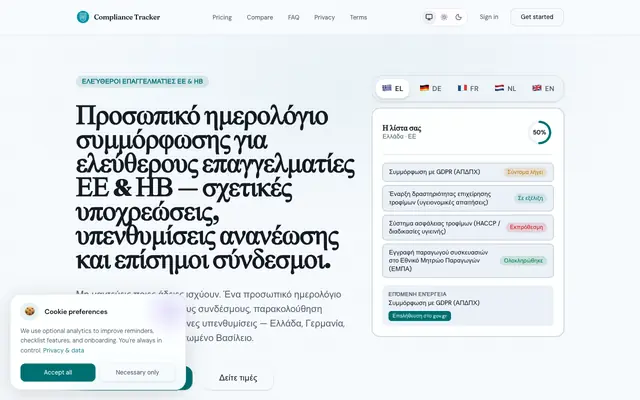Select the FR French language tab
The height and width of the screenshot is (400, 640).
468,88
